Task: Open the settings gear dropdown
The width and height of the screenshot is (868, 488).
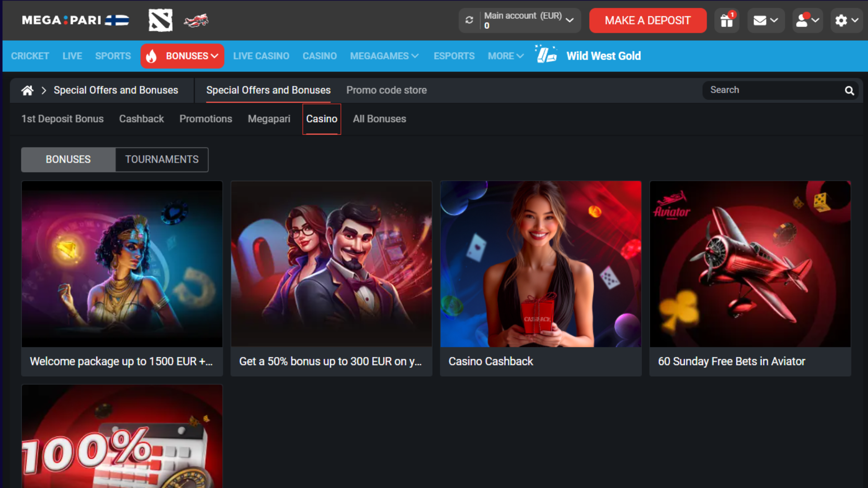Action: tap(846, 20)
